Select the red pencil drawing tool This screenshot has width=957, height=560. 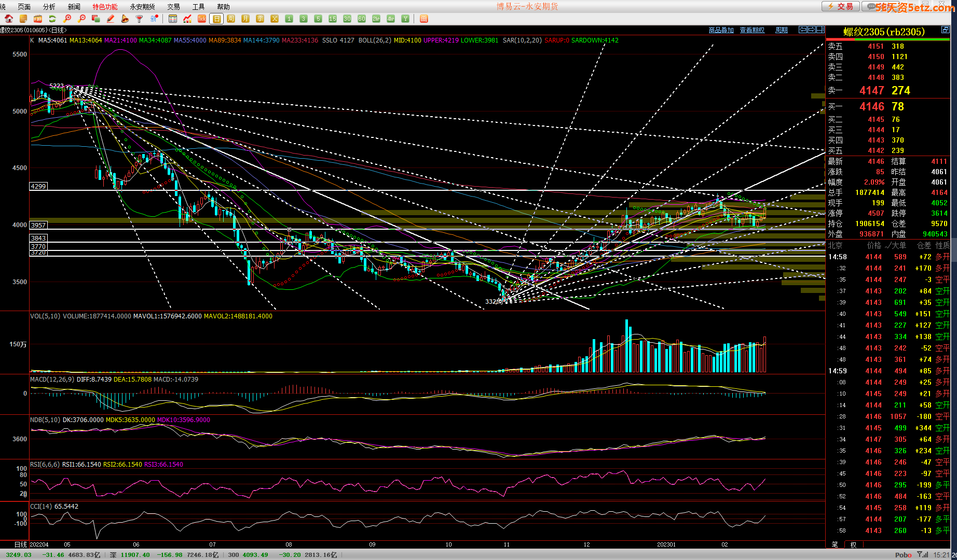[111, 19]
